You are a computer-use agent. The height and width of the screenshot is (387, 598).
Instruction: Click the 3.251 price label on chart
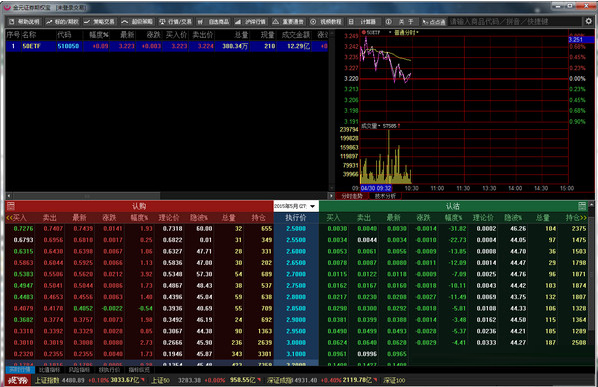point(581,40)
